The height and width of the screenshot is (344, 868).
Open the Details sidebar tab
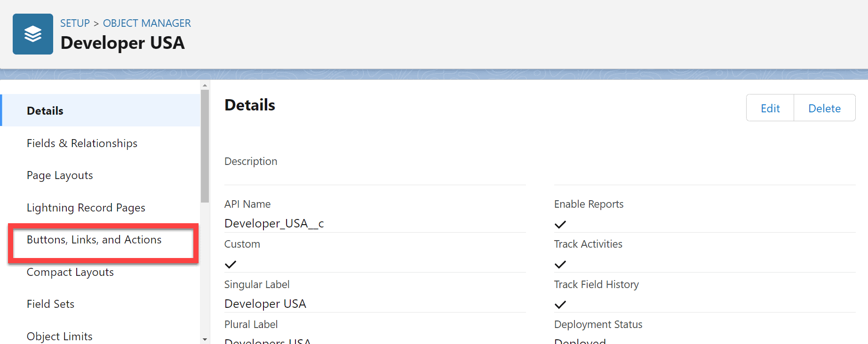(x=45, y=111)
